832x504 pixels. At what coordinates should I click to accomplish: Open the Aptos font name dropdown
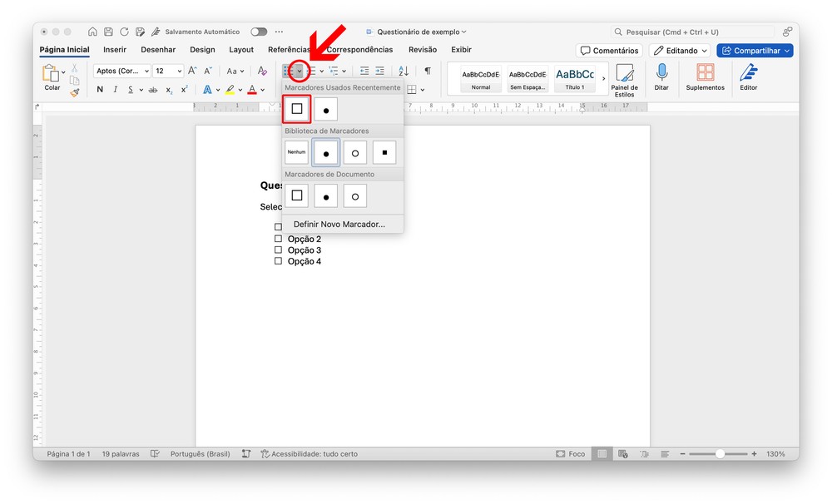pos(121,71)
